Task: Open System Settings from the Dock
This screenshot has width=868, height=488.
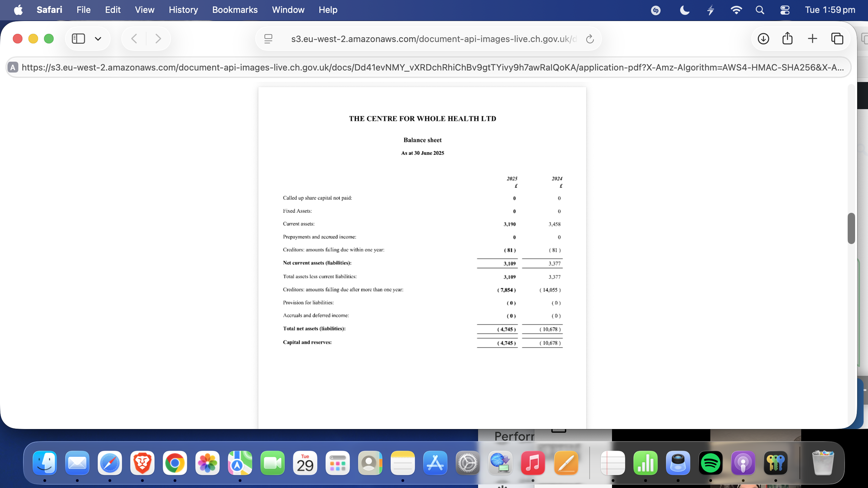Action: pyautogui.click(x=468, y=463)
